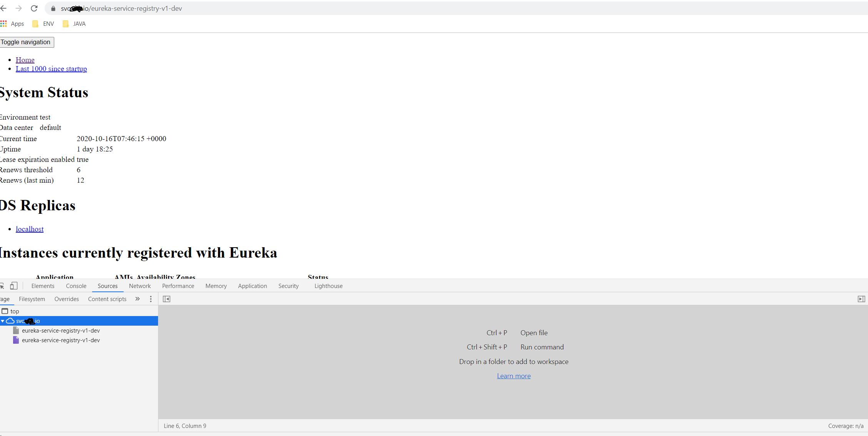The image size is (868, 436).
Task: Hide navigator sidebar icon
Action: pos(167,299)
